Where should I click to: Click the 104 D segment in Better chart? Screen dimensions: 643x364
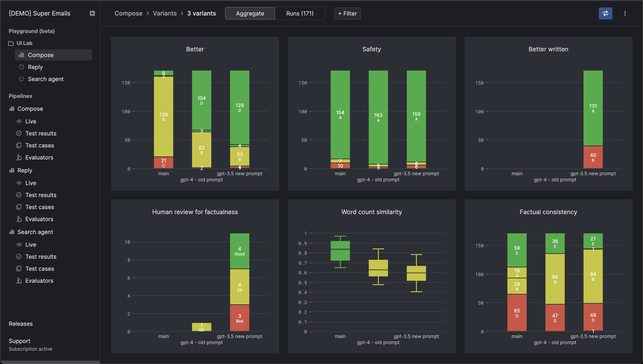click(201, 100)
